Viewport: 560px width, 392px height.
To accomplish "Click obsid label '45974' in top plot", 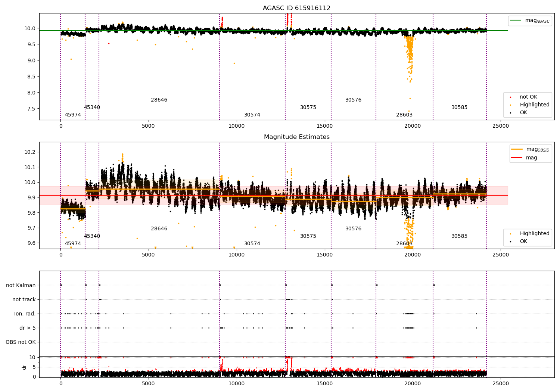I will [x=73, y=115].
